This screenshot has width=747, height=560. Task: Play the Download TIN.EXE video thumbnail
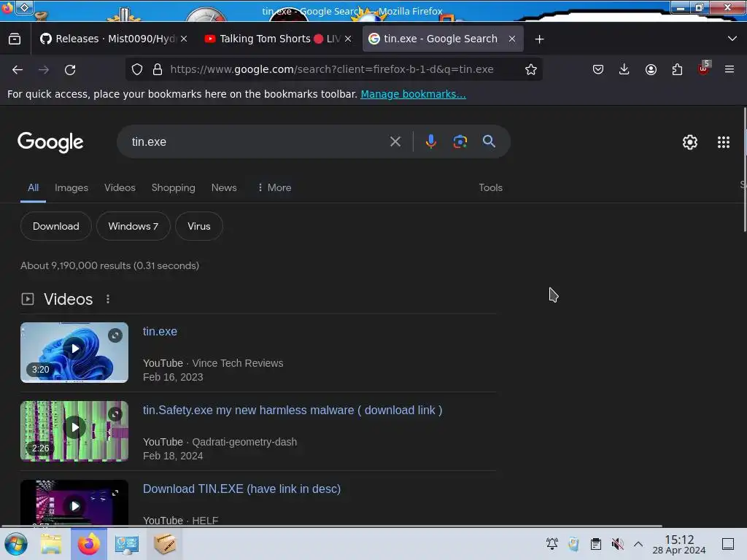74,503
